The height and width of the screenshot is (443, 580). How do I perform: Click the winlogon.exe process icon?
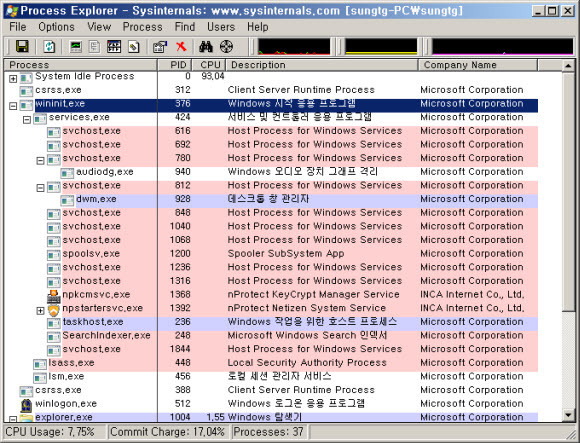[26, 405]
